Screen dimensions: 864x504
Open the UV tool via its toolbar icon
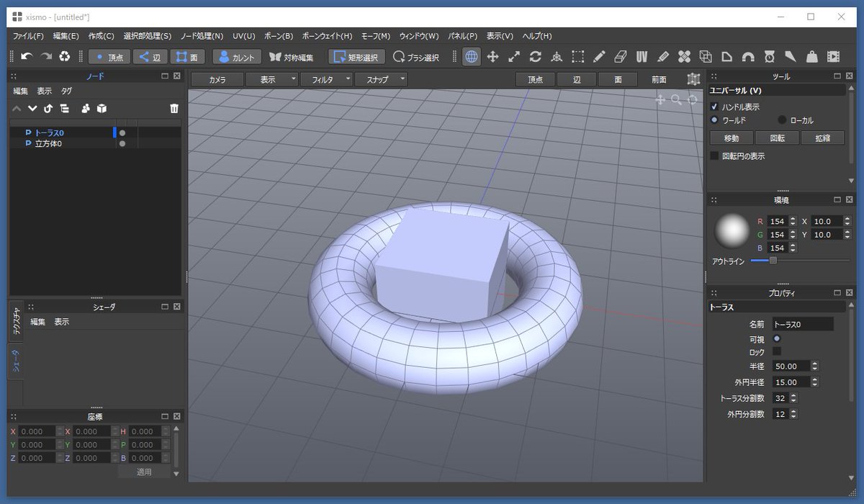coord(642,56)
